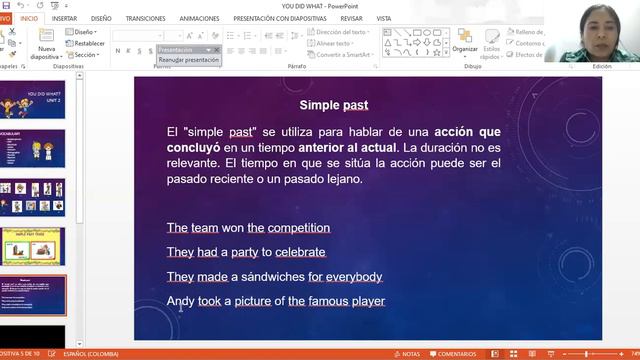Expand the shapes gallery More arrow
Screen dimensions: 640x360
click(446, 52)
